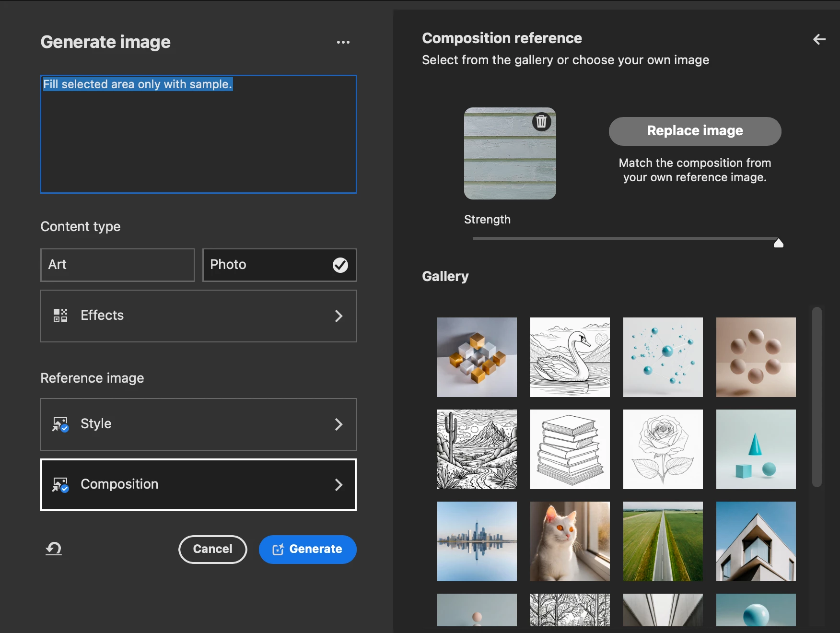Click the reset undo arrow icon
This screenshot has width=840, height=633.
[54, 549]
